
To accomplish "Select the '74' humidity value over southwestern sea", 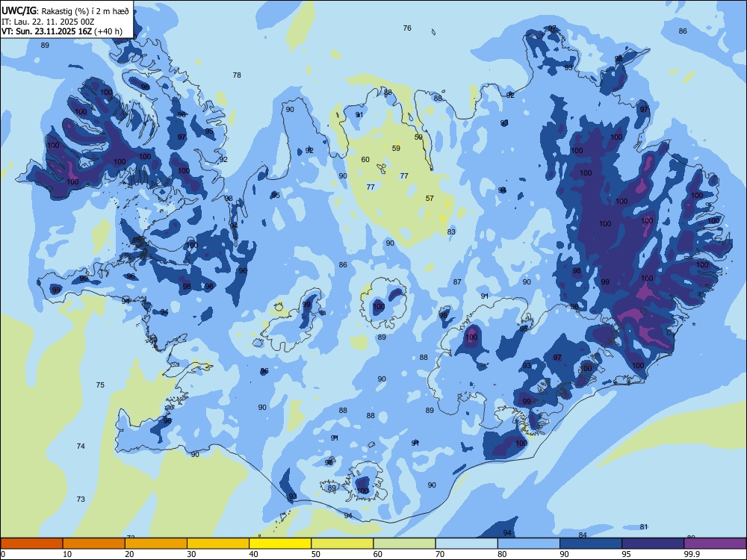I will 81,447.
